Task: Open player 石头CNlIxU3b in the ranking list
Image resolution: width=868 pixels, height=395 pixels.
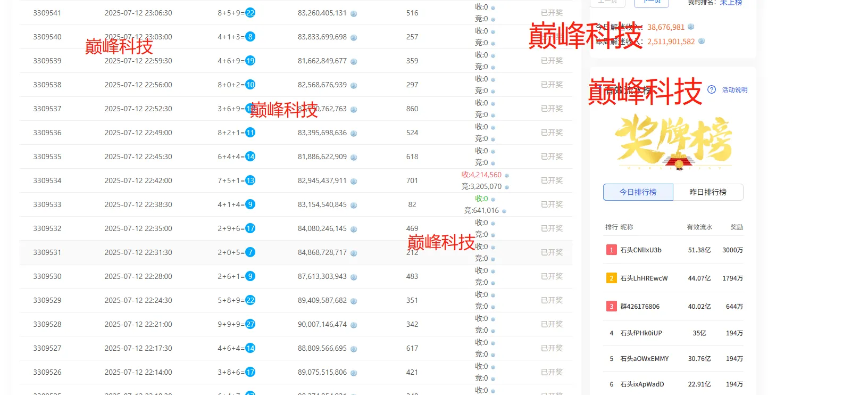Action: point(641,250)
